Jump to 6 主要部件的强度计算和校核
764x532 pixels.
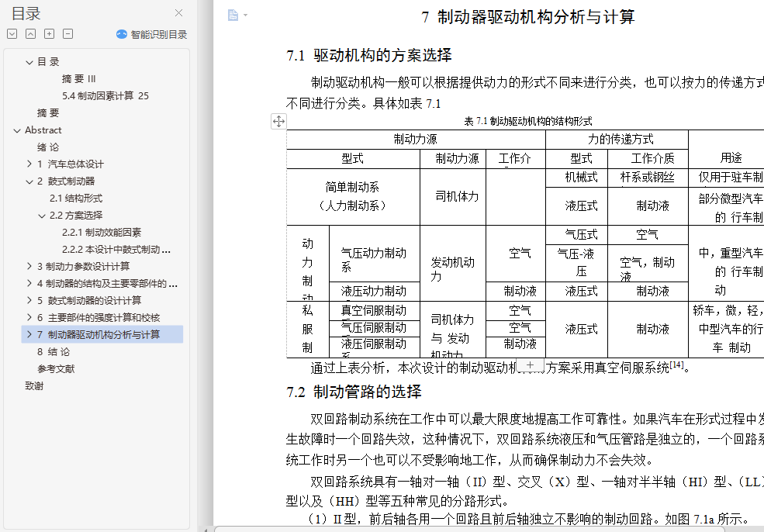(99, 318)
